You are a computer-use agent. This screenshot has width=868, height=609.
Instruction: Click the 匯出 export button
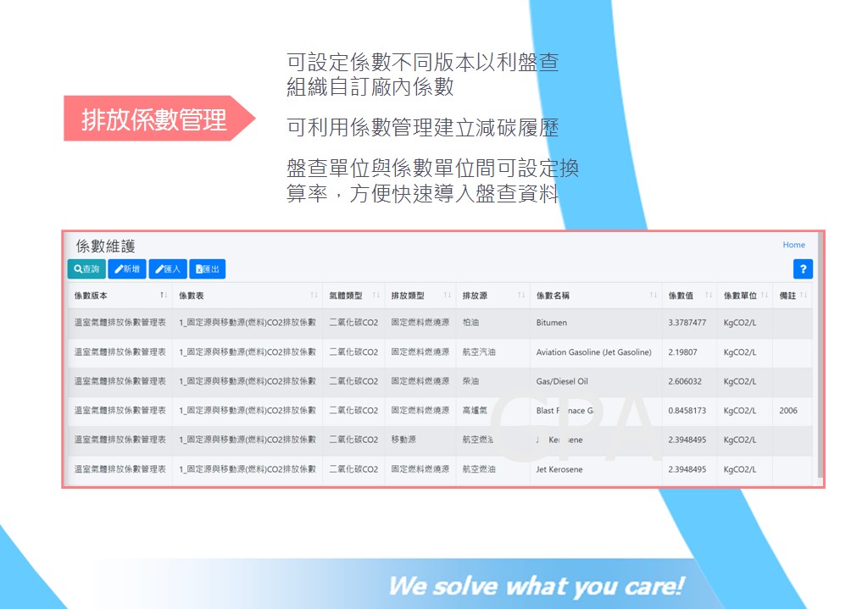click(208, 269)
